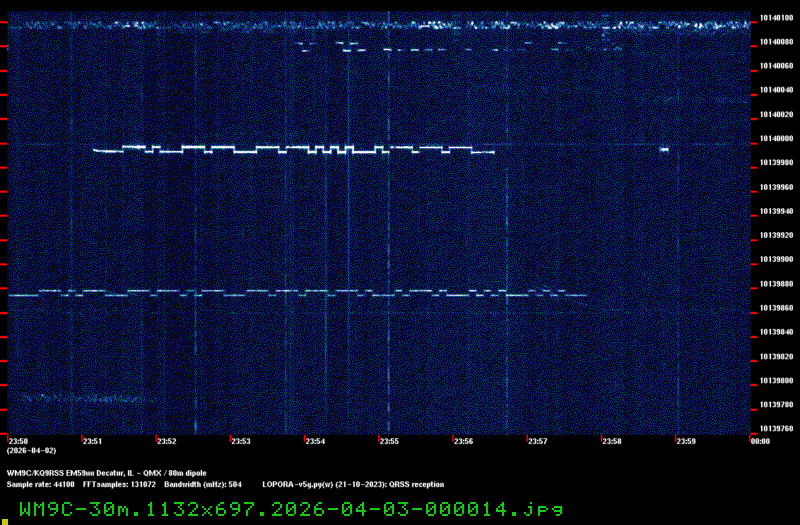The image size is (800, 525).
Task: Select the 10139800 frequency label
Action: [x=776, y=381]
